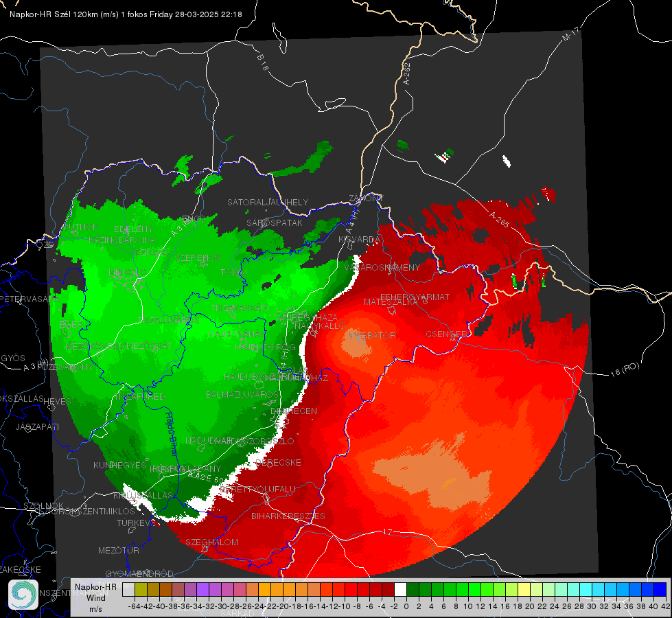The height and width of the screenshot is (618, 672).
Task: Select the 18 (RO) road label
Action: (625, 369)
